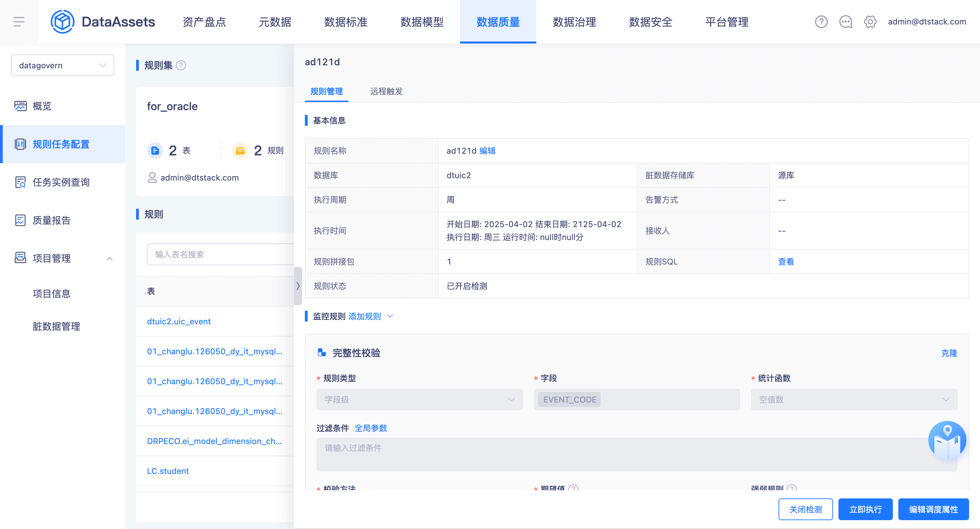Click the 关闭检测 button
This screenshot has height=529, width=980.
(805, 509)
